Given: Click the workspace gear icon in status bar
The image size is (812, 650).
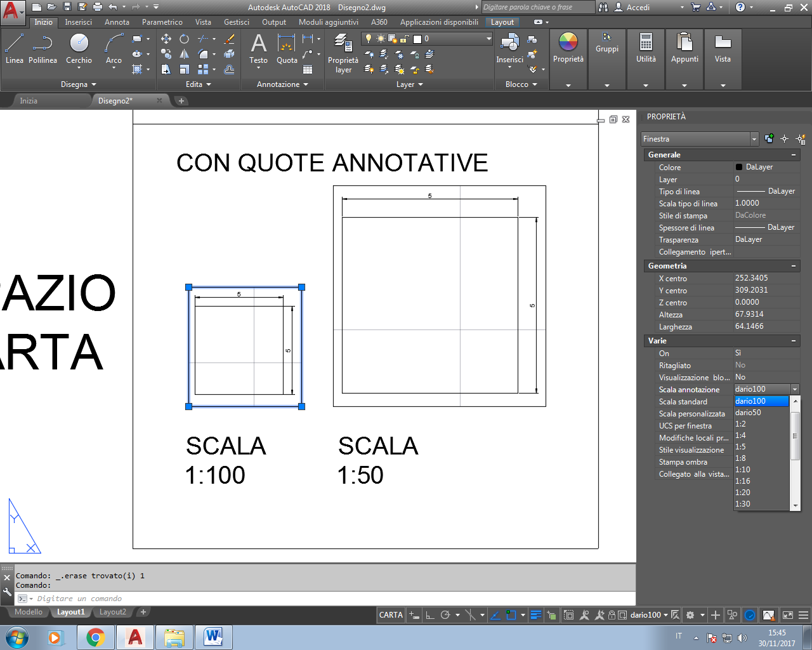Looking at the screenshot, I should 690,615.
